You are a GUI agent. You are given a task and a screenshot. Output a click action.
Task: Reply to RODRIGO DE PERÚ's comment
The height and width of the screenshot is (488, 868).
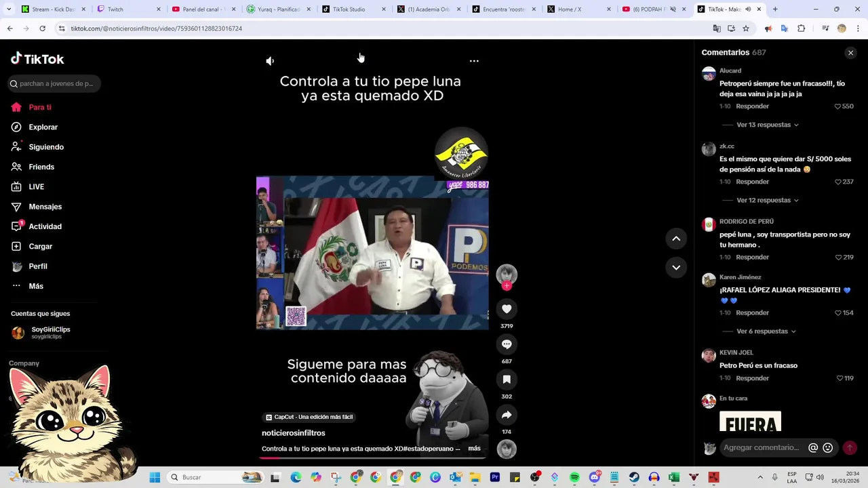click(x=752, y=258)
